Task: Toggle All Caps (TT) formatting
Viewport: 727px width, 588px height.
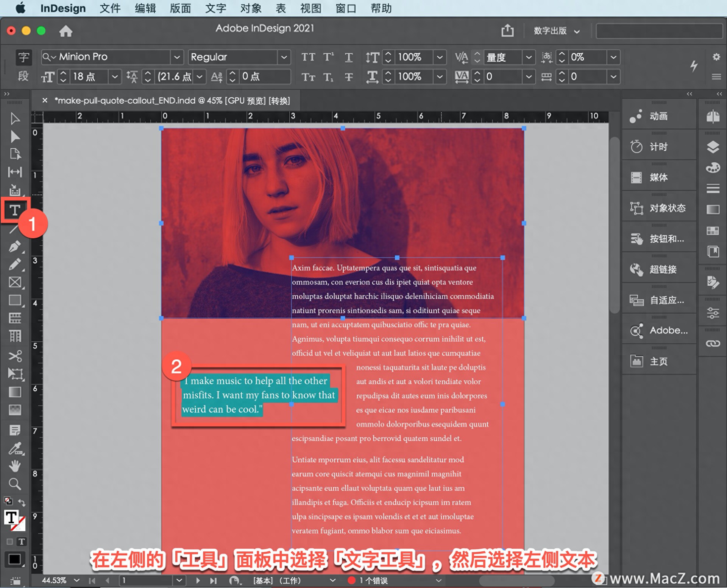Action: pos(308,57)
